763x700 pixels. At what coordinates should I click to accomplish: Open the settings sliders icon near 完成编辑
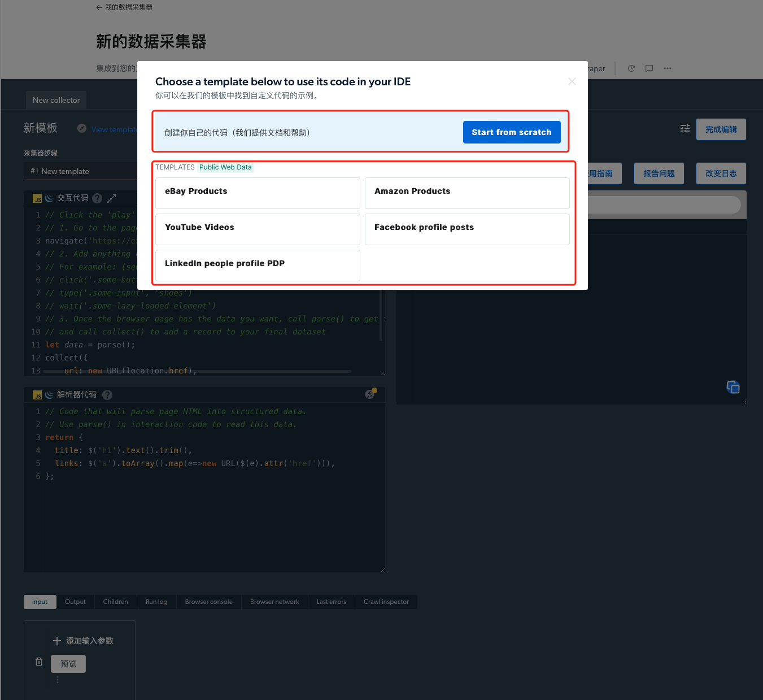pyautogui.click(x=685, y=129)
